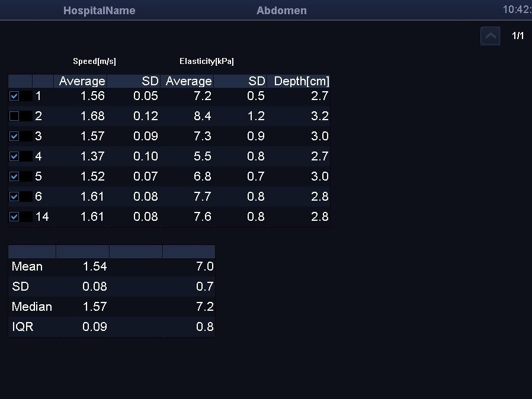This screenshot has height=399, width=532.
Task: Select the Median row in summary table
Action: (x=32, y=307)
